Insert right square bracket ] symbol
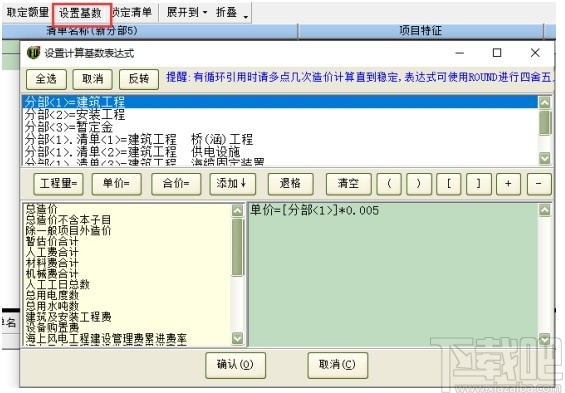Viewport: 565px width, 393px height. pyautogui.click(x=479, y=184)
